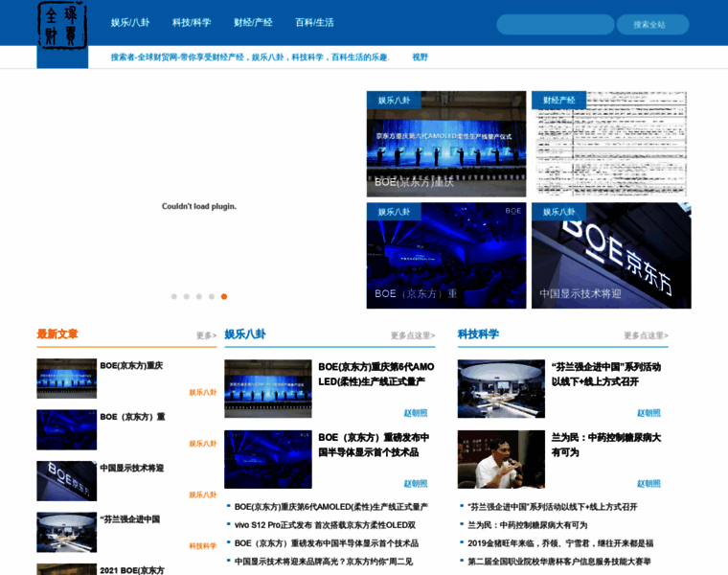Select the fourth carousel slide dot
The image size is (728, 575).
pos(212,296)
